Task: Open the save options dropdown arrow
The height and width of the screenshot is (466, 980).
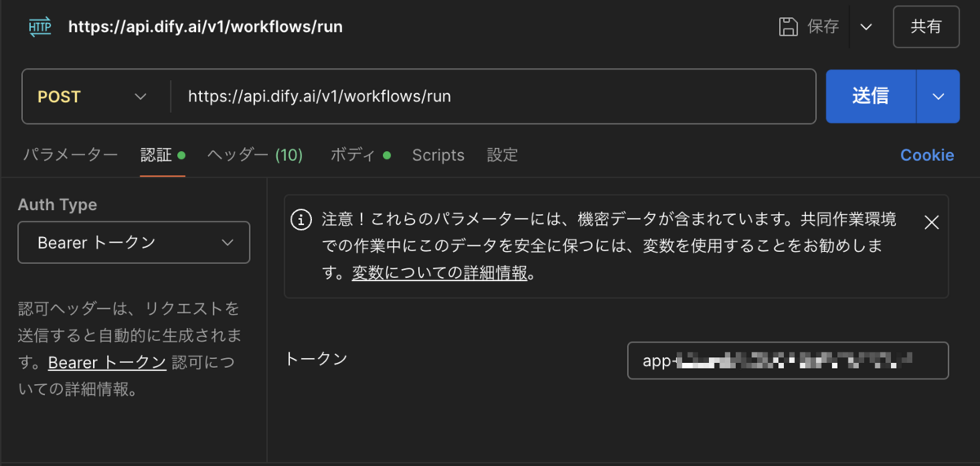Action: [866, 27]
